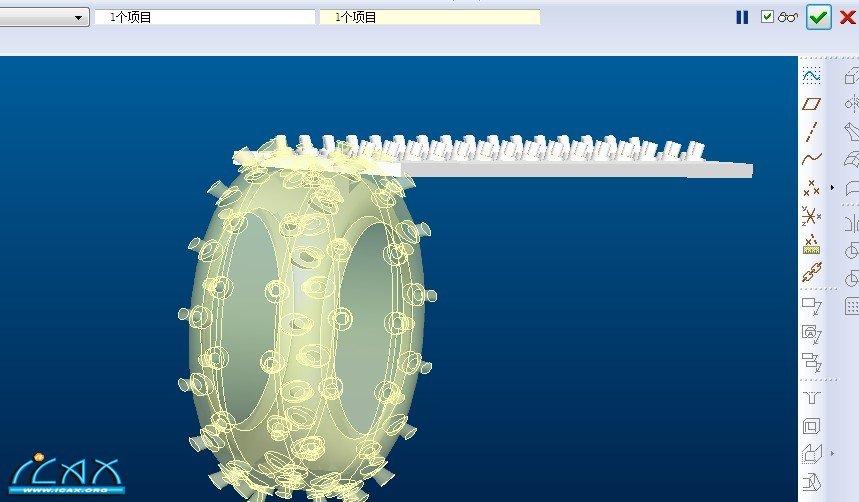Select the Datum Plane tool
Image resolution: width=859 pixels, height=502 pixels.
(x=811, y=104)
